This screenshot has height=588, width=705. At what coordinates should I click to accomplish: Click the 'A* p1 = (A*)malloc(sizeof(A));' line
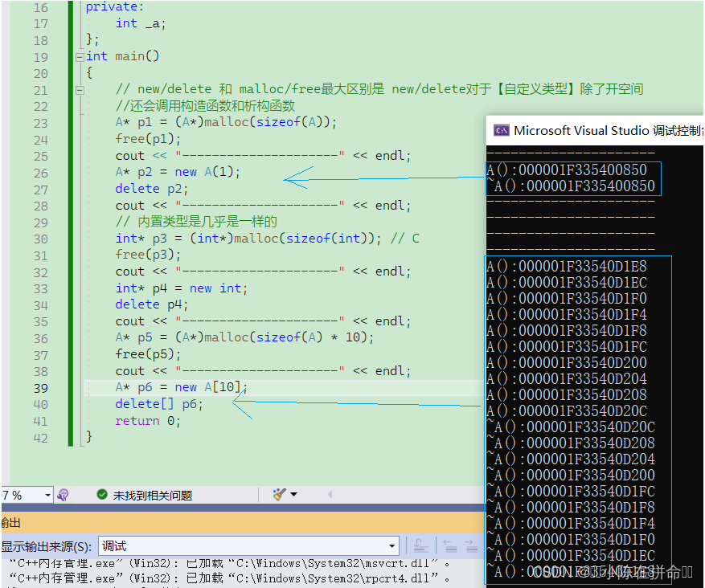(226, 122)
